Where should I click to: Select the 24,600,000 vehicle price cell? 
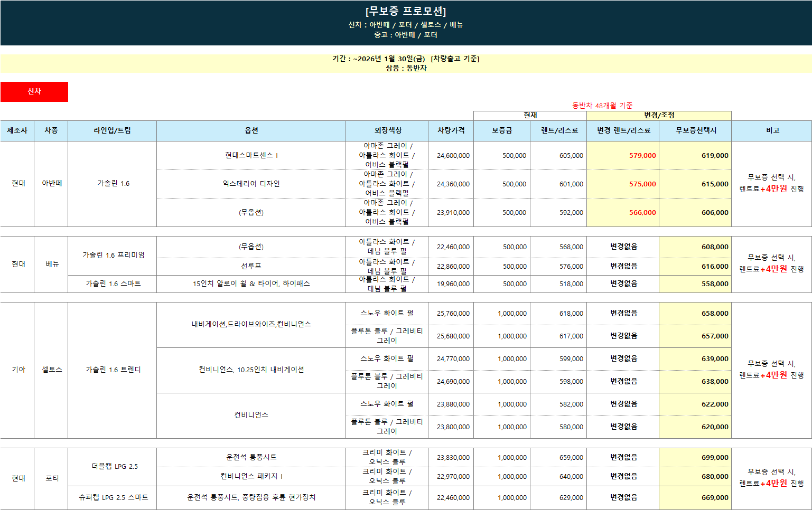coord(453,156)
